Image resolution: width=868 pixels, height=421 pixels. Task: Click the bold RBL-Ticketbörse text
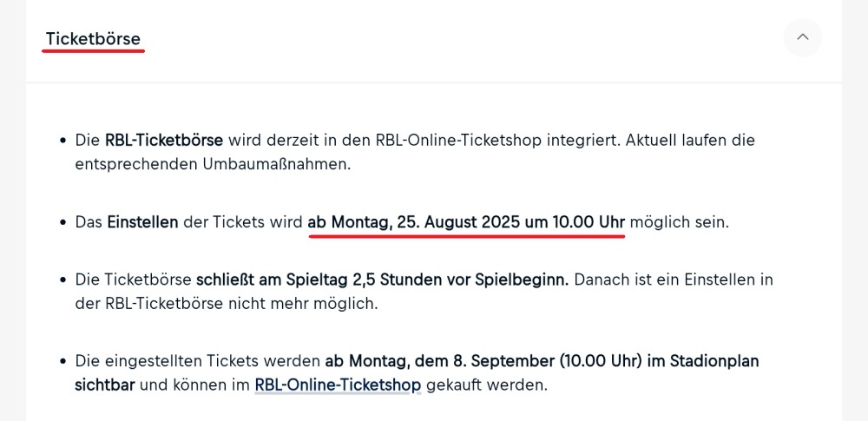coord(164,140)
